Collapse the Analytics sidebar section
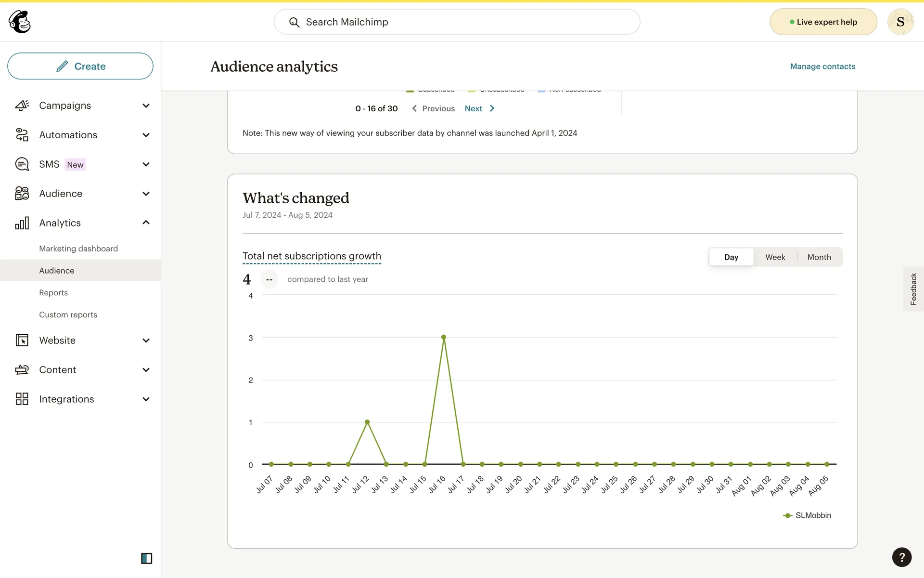This screenshot has width=924, height=578. coord(146,223)
